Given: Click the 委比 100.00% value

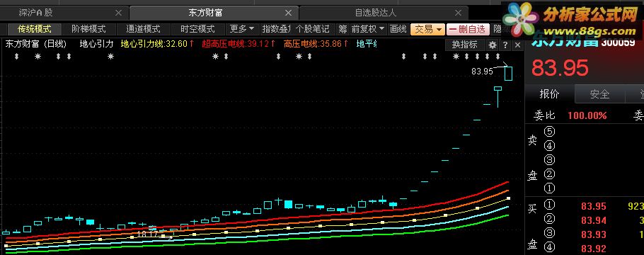Looking at the screenshot, I should pyautogui.click(x=587, y=115).
